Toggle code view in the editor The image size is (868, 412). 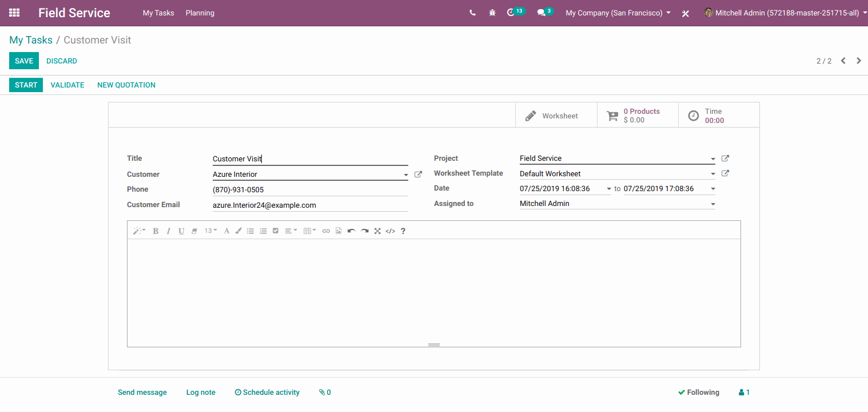(x=390, y=231)
